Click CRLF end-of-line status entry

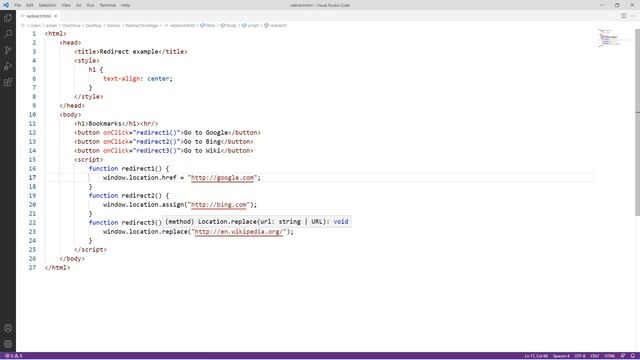pos(595,356)
